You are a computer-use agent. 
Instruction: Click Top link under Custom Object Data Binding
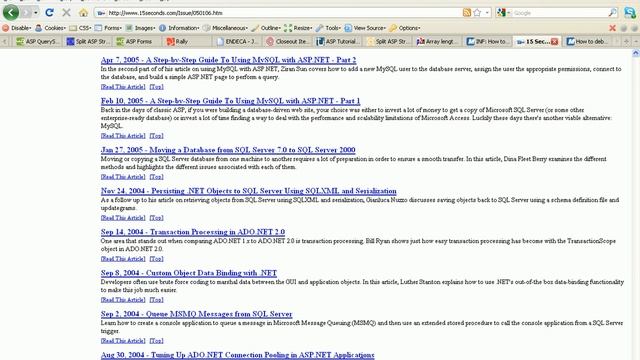coord(156,300)
